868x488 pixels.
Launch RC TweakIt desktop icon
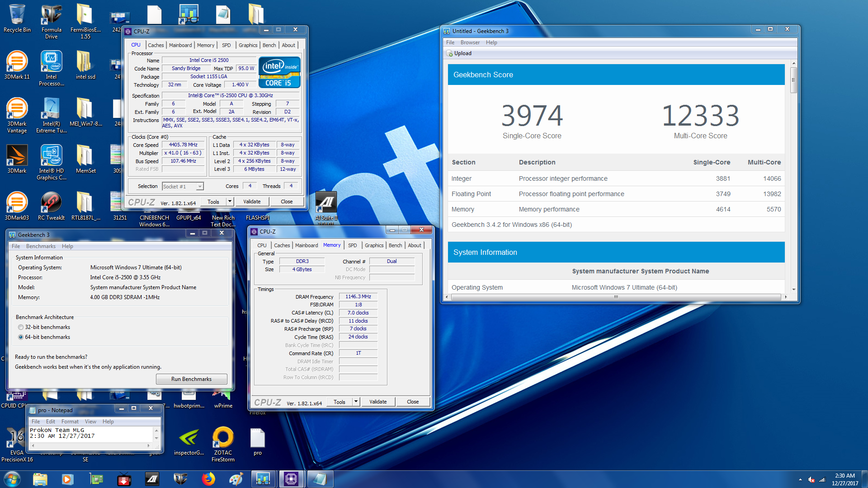(51, 206)
